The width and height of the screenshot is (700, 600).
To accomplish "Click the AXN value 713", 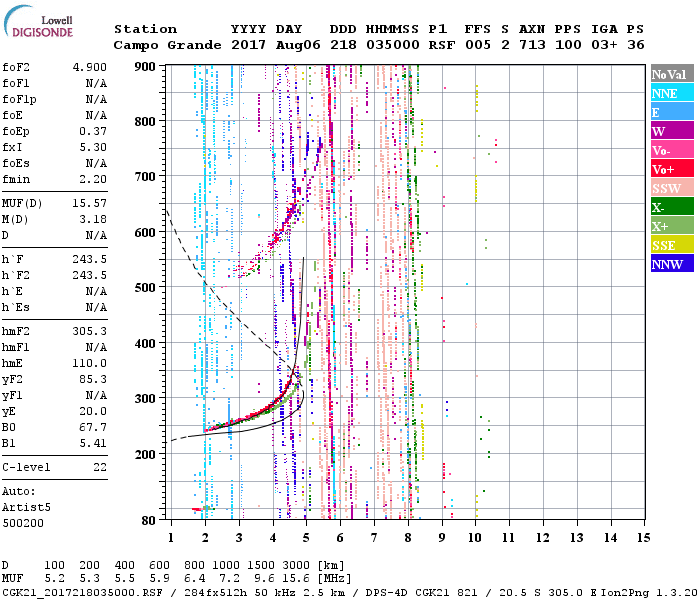I will point(533,45).
